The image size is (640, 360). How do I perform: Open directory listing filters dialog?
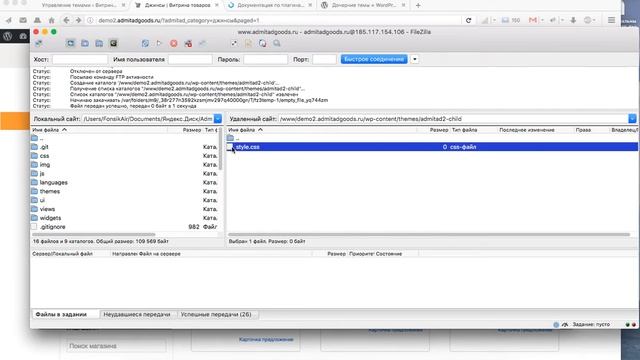[x=234, y=43]
